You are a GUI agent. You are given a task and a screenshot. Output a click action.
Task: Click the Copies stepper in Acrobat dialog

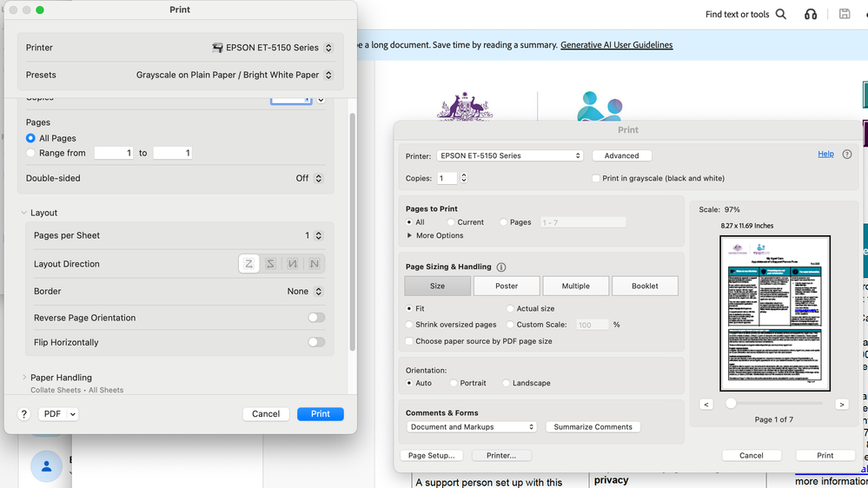[464, 178]
